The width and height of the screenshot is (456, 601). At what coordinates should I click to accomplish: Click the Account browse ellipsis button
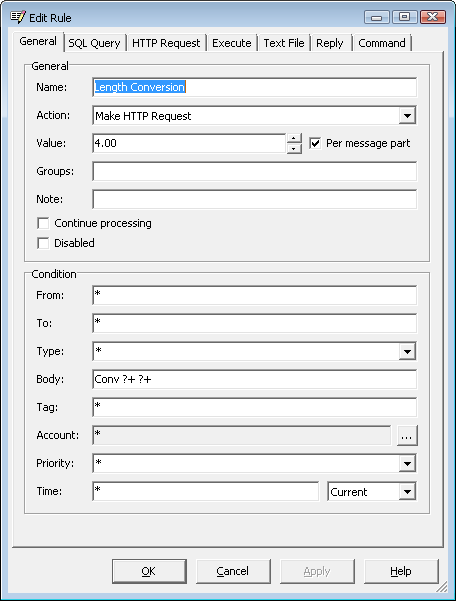click(407, 435)
